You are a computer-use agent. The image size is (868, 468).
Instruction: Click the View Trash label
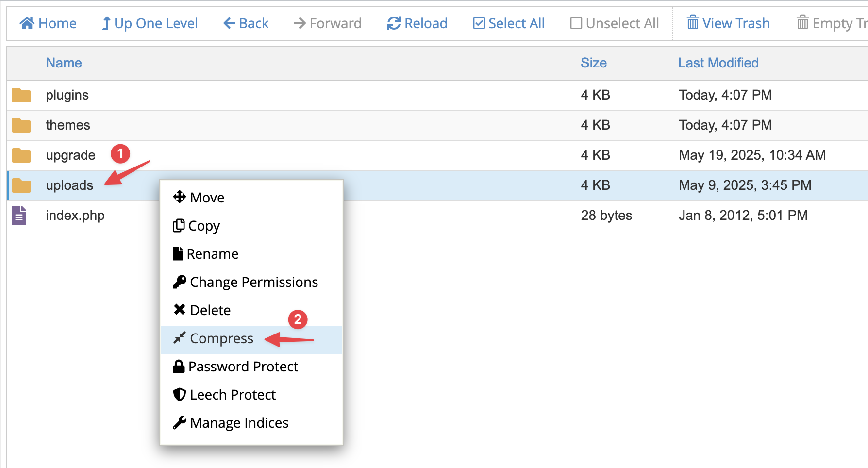coord(736,23)
